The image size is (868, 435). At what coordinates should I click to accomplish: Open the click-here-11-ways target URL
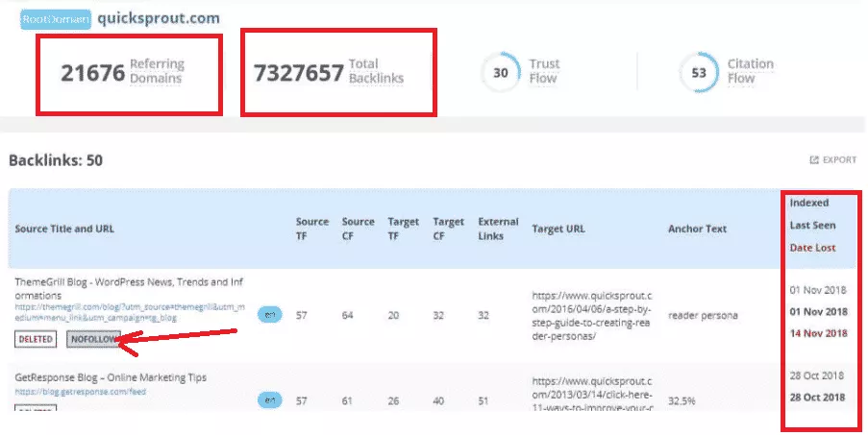[x=592, y=395]
